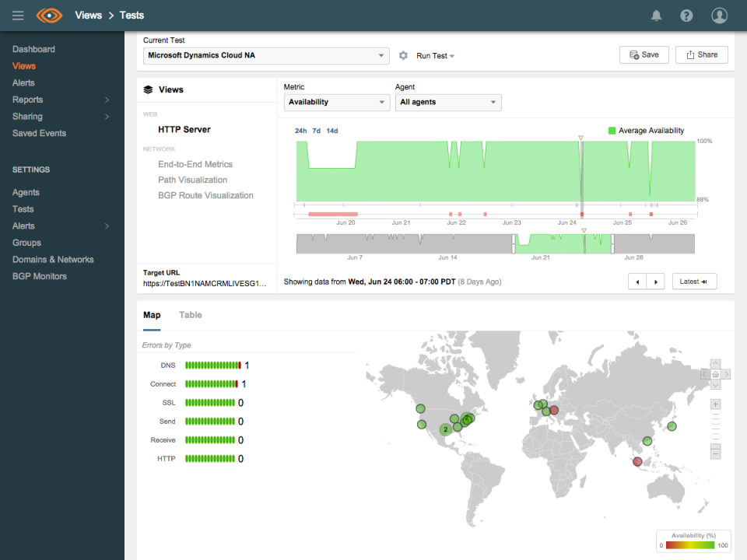Open Path Visualization view
Viewport: 747px width, 560px height.
(x=192, y=180)
